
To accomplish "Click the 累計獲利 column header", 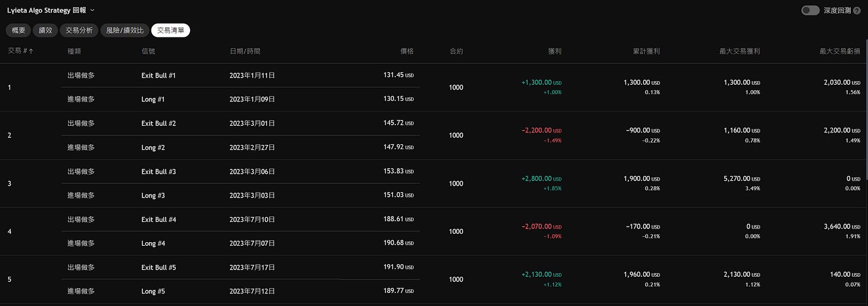I will [646, 51].
